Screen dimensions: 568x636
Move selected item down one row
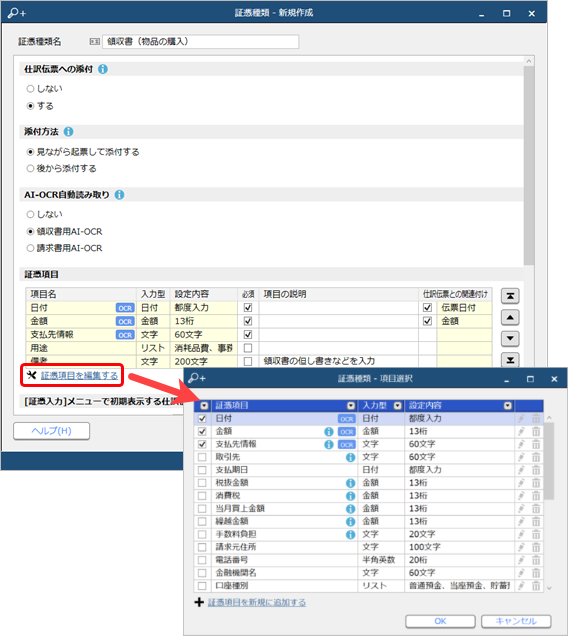(x=510, y=338)
